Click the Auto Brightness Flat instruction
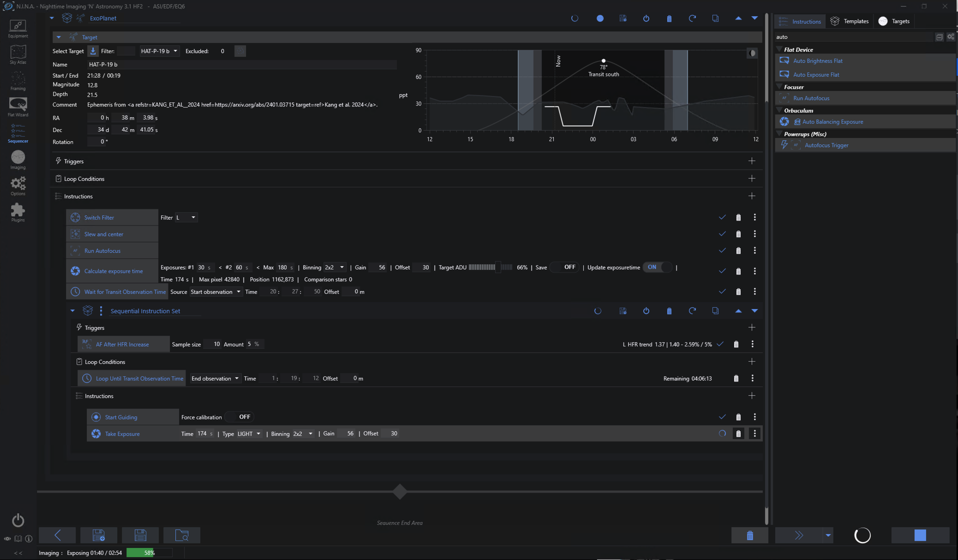The image size is (958, 560). point(817,61)
